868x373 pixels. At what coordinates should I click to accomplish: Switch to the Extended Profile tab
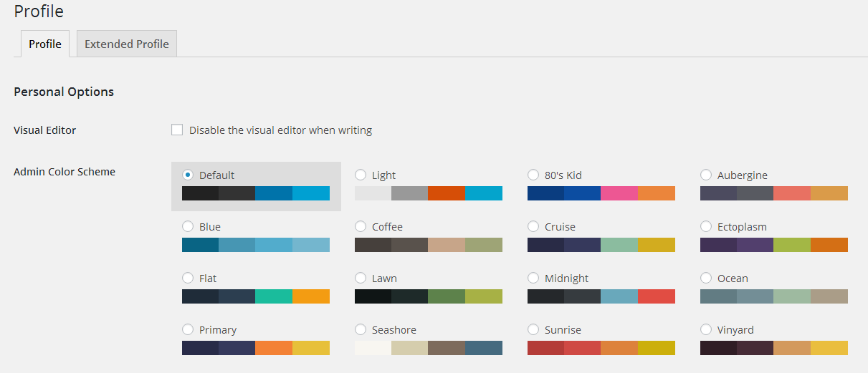coord(127,44)
